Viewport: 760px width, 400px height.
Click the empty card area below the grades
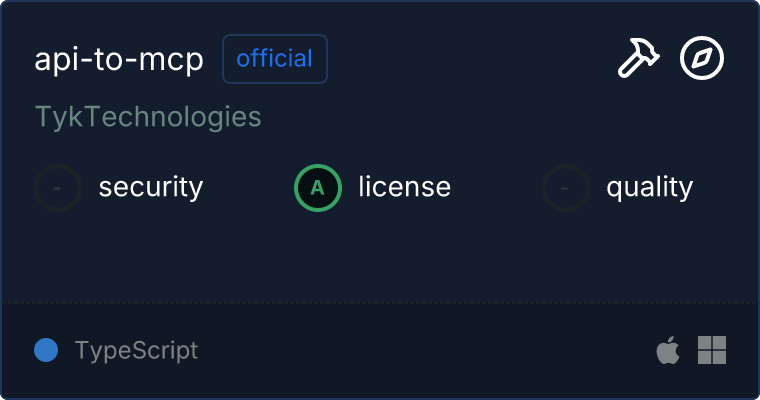click(380, 255)
